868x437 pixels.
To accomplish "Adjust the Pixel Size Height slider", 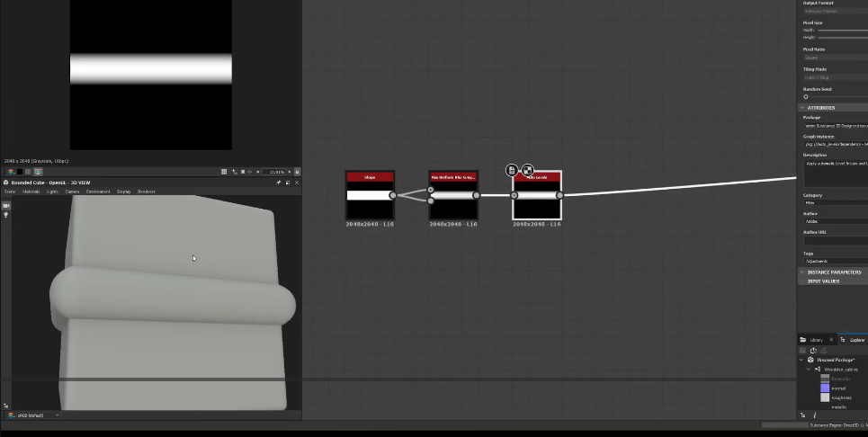I will click(x=843, y=38).
